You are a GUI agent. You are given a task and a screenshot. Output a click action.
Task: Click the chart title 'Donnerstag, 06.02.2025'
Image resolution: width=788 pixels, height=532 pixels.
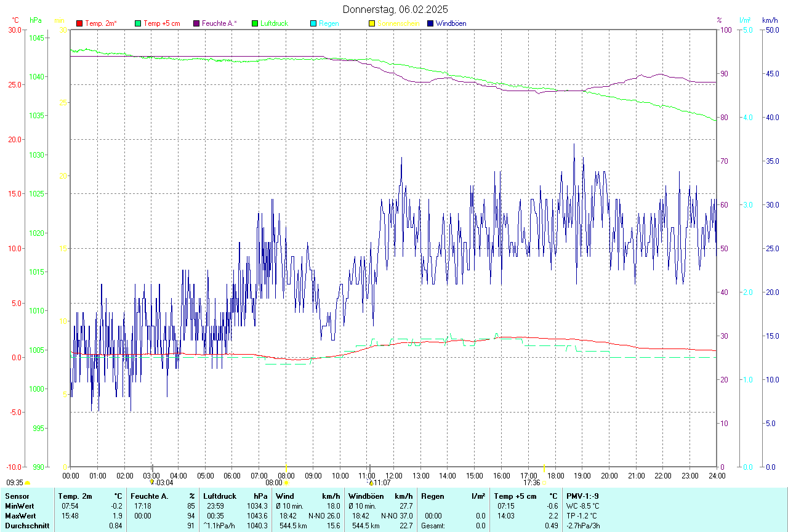click(x=395, y=9)
